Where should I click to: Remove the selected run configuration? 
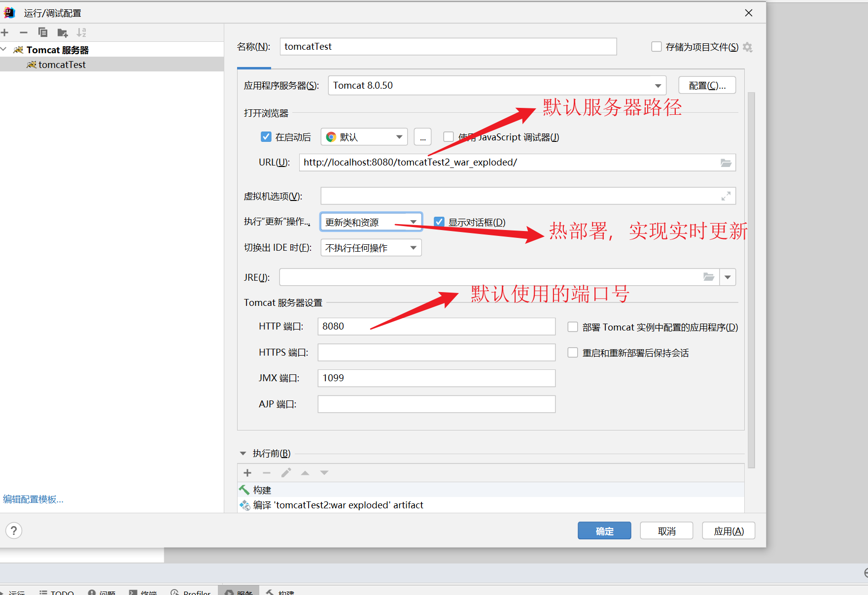click(24, 33)
